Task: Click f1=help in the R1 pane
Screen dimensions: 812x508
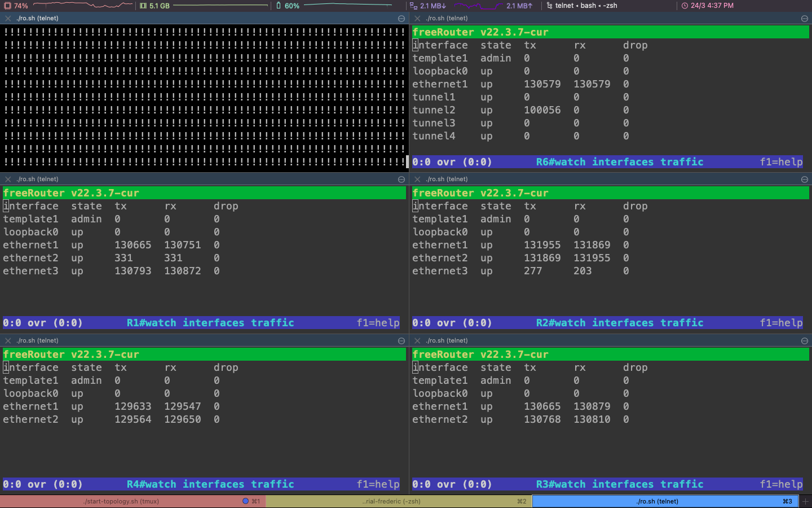Action: coord(378,323)
